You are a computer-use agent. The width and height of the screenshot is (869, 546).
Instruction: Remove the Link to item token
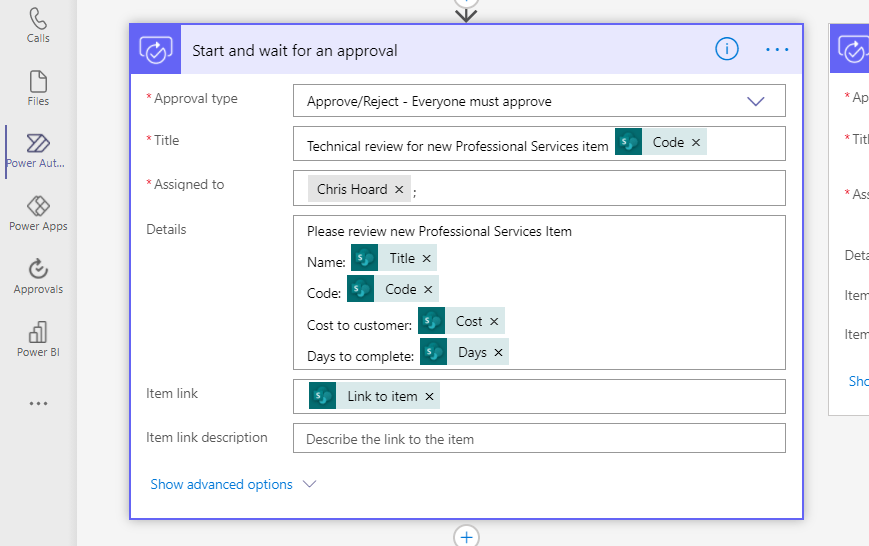coord(430,396)
